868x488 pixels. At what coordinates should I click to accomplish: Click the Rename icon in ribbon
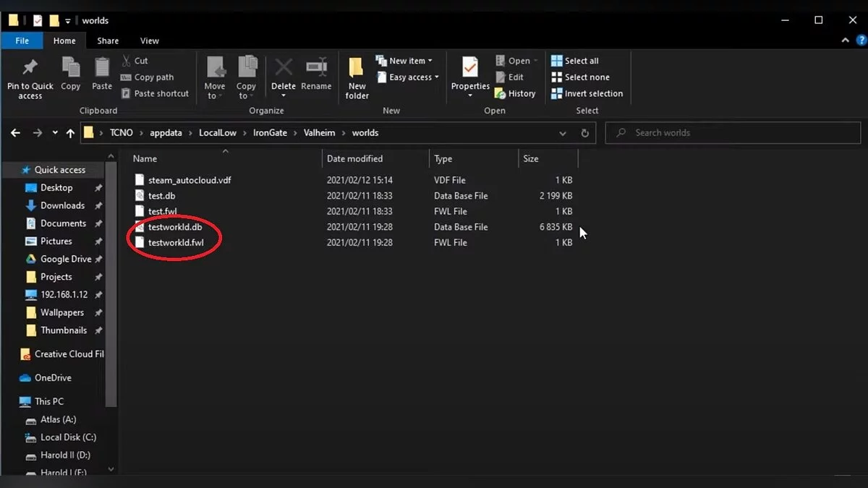(316, 69)
